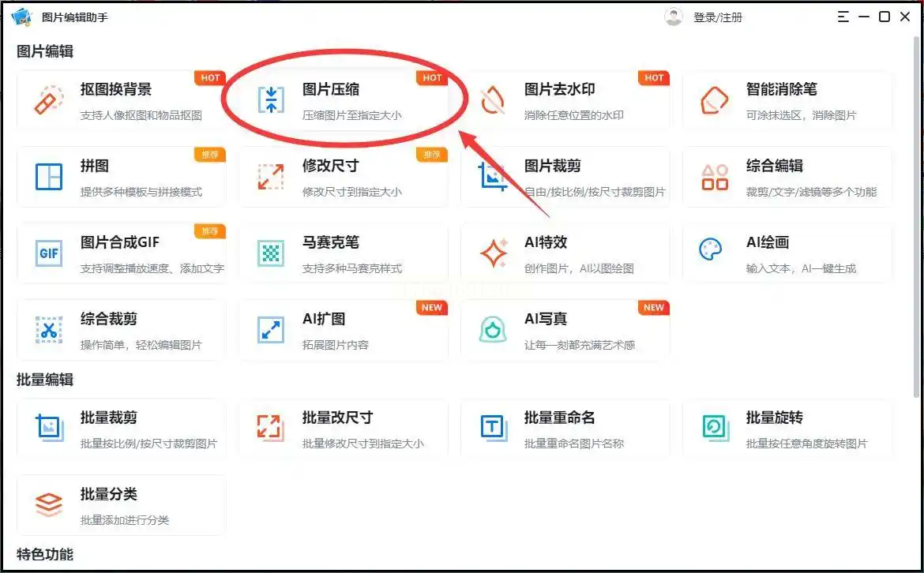Viewport: 924px width, 573px height.
Task: Open the AI绘画 palette icon
Action: (x=710, y=249)
